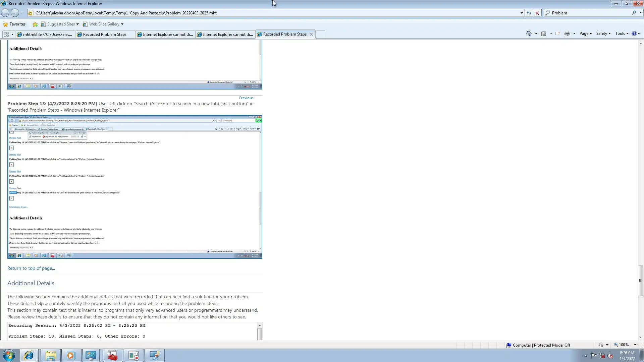Click the Print icon in command bar
Screen dimensions: 644x362
click(567, 34)
